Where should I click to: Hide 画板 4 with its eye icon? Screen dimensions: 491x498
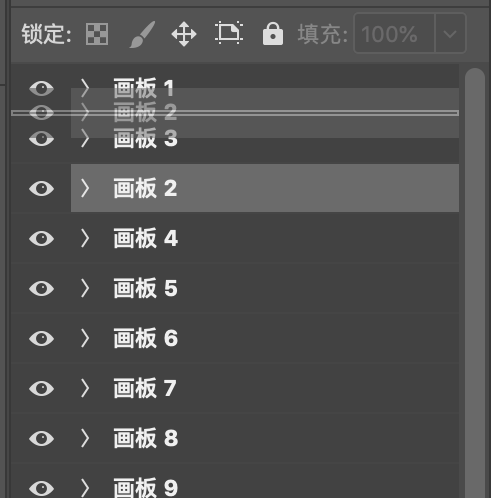[x=41, y=238]
